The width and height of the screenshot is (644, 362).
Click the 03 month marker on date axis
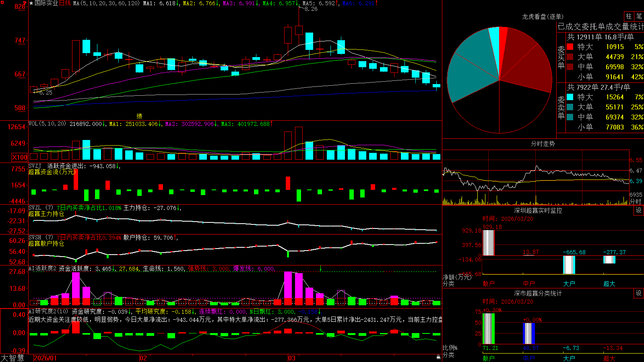(292, 358)
